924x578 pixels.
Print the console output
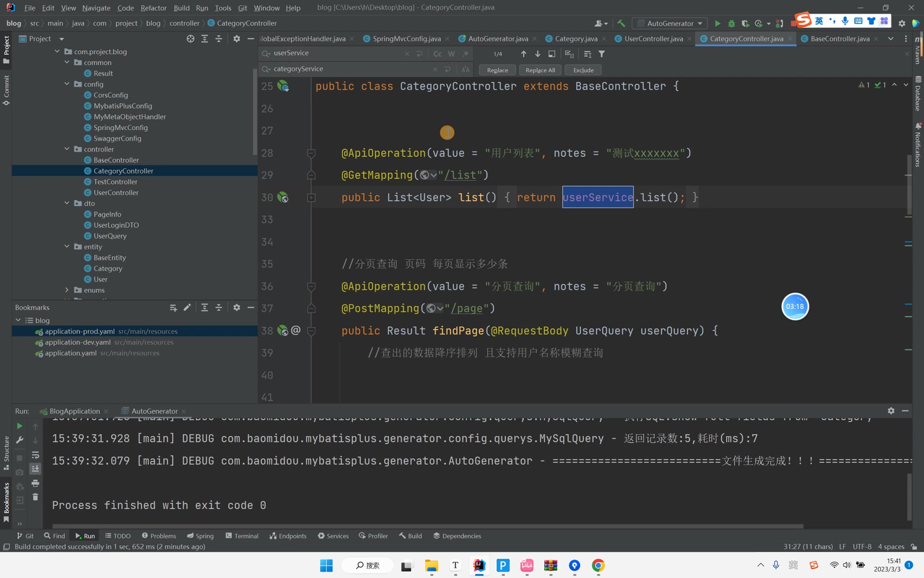(35, 483)
